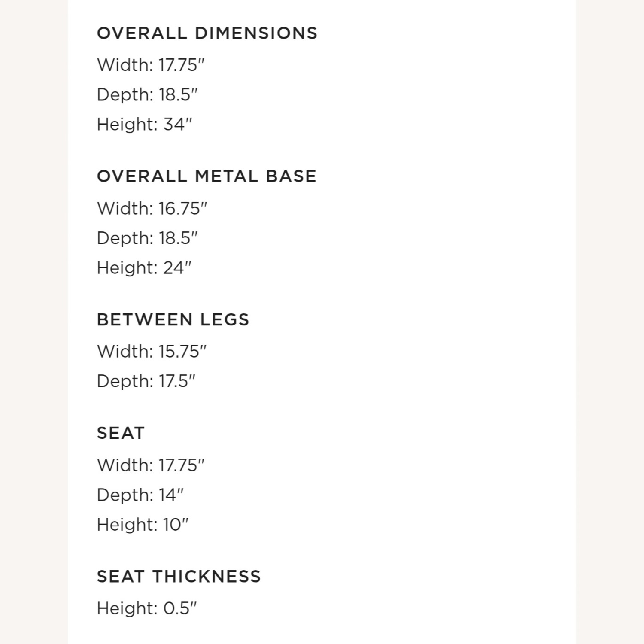This screenshot has height=644, width=644.
Task: Click the SEAT THICKNESS heading
Action: click(179, 577)
